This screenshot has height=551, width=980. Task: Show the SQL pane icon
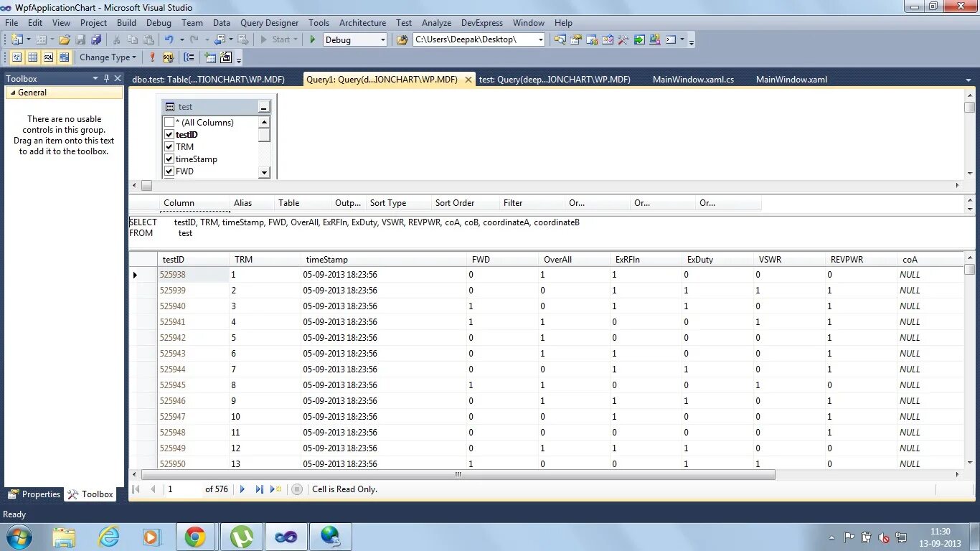[x=48, y=57]
